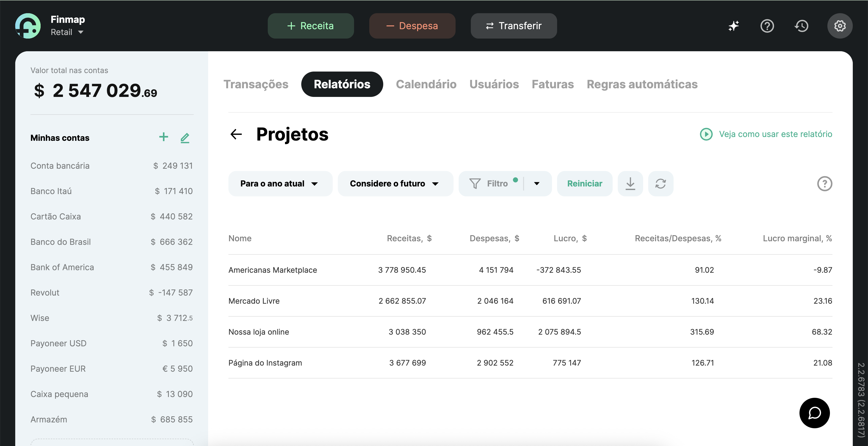Select the Conta bancária account

(111, 166)
